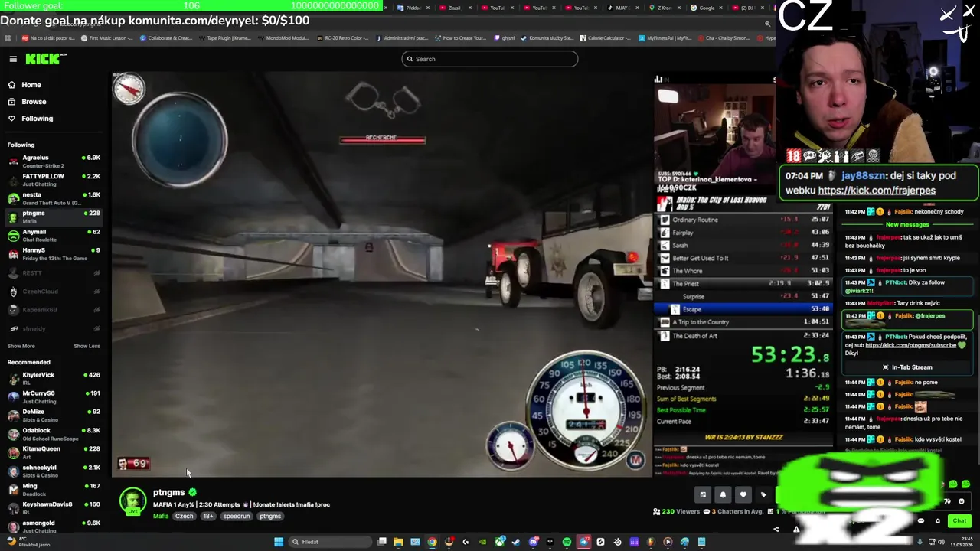Open DeMize Slots & Casino channel
The height and width of the screenshot is (551, 980).
coord(54,416)
